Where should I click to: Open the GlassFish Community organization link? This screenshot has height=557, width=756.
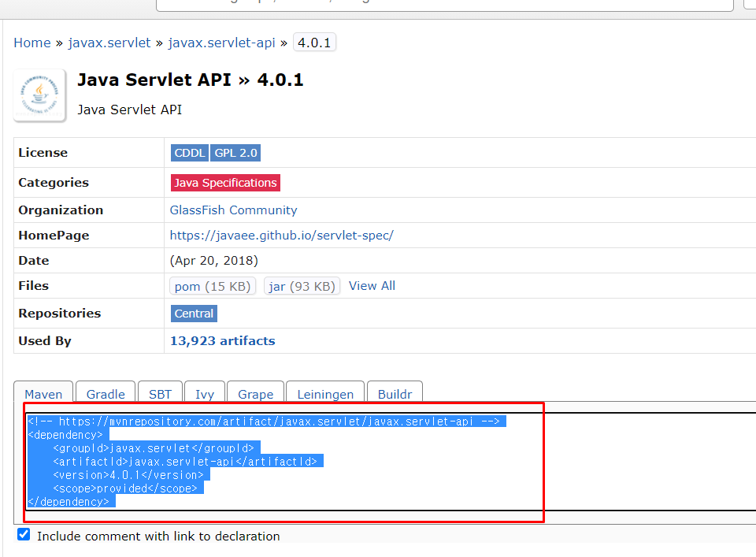coord(233,210)
